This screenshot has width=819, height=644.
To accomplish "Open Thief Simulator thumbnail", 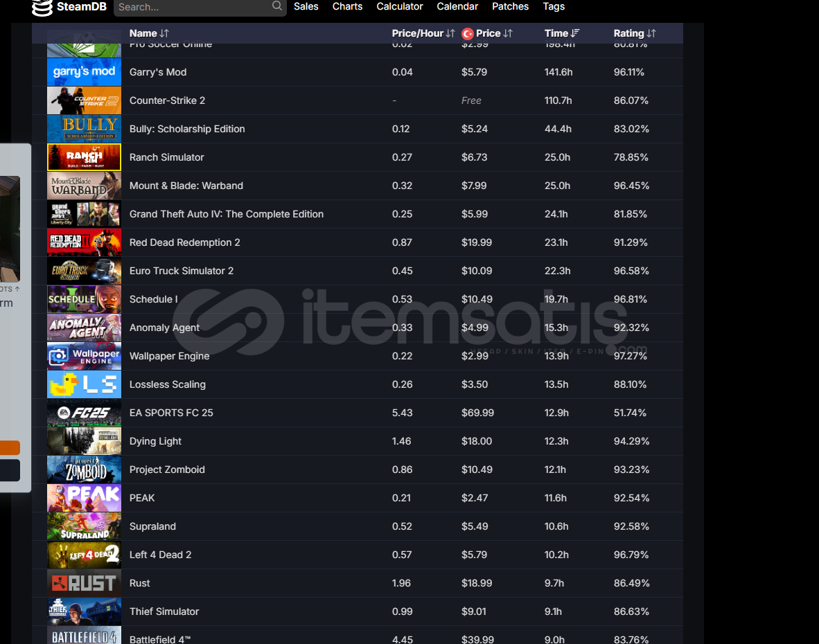I will (x=84, y=611).
